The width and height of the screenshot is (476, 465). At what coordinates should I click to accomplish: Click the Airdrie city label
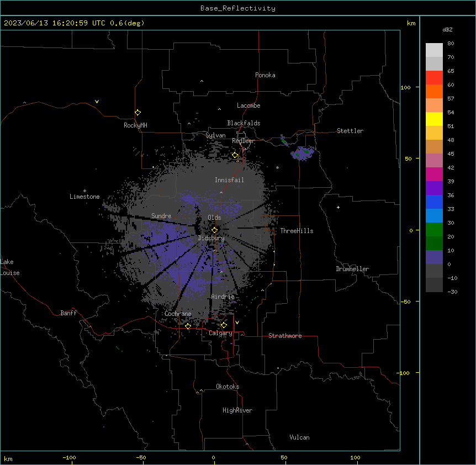click(x=223, y=297)
